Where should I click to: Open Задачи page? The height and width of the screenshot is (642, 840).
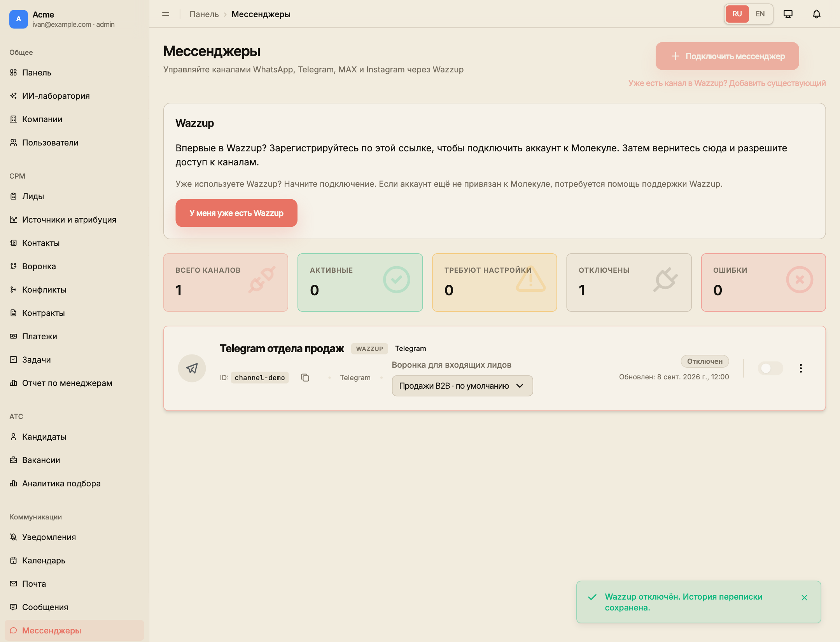(74, 360)
